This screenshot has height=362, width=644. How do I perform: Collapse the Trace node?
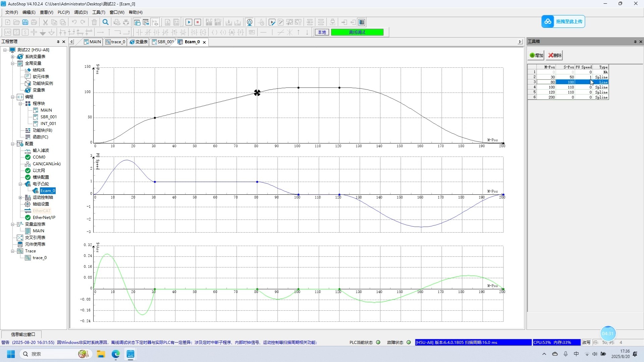click(13, 251)
